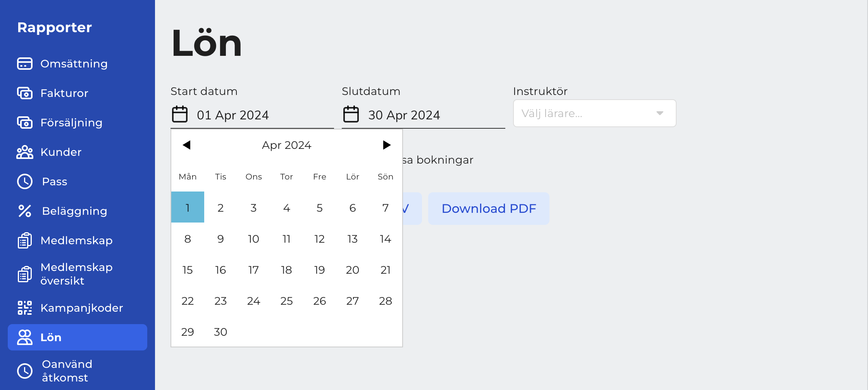Click the Start datum calendar icon

(x=180, y=114)
